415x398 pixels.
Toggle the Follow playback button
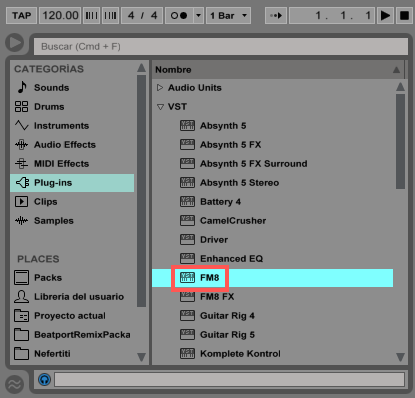276,16
